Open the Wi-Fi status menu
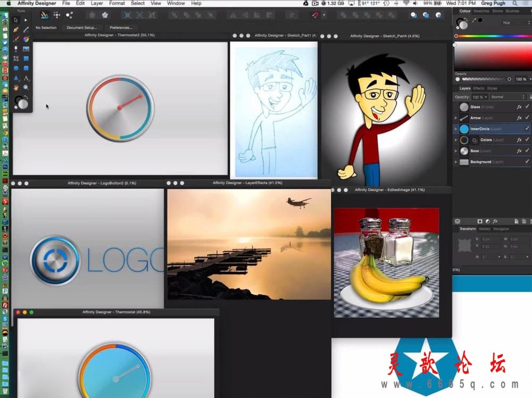The width and height of the screenshot is (532, 398). coord(406,3)
